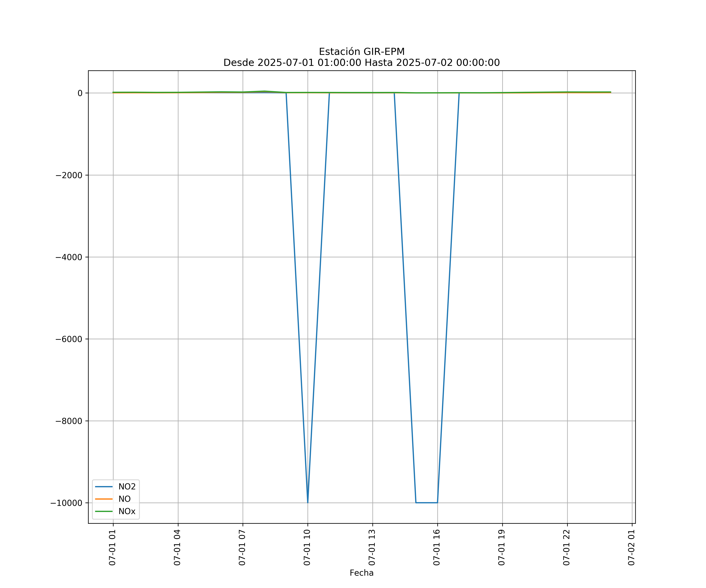Select the NO2 legend label
Image resolution: width=706 pixels, height=588 pixels.
[127, 486]
